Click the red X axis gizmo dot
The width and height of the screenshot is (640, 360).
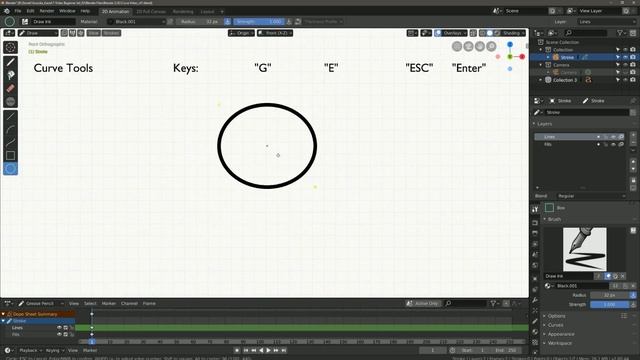click(x=522, y=57)
